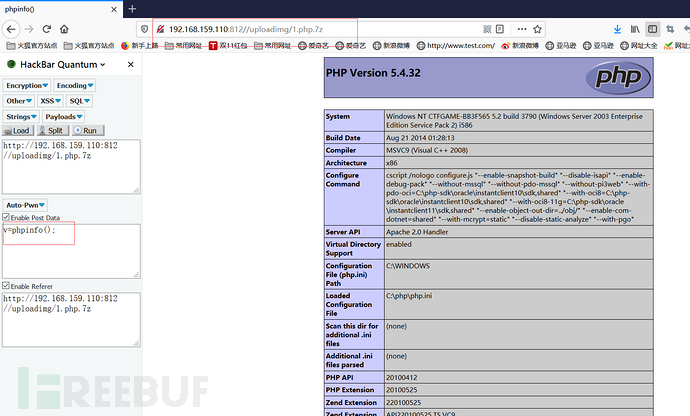
Task: Open the Auto-Pwn dropdown
Action: 25,205
